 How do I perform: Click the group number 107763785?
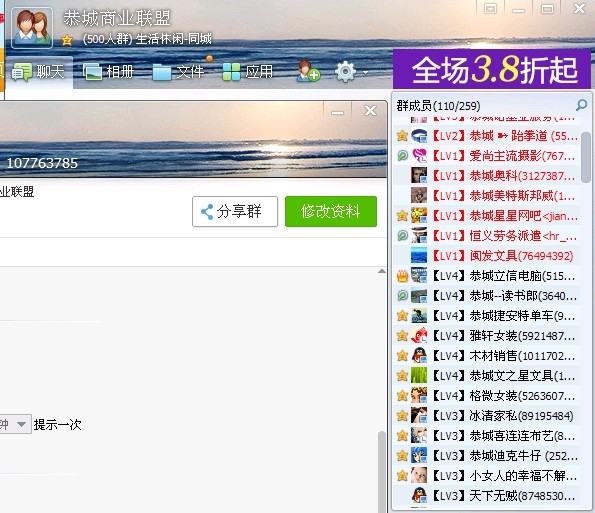(42, 163)
